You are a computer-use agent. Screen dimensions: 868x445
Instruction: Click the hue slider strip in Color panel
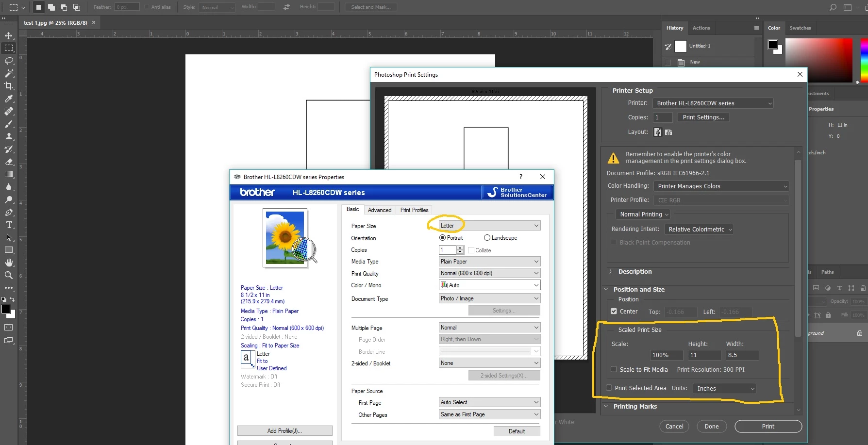click(x=864, y=60)
